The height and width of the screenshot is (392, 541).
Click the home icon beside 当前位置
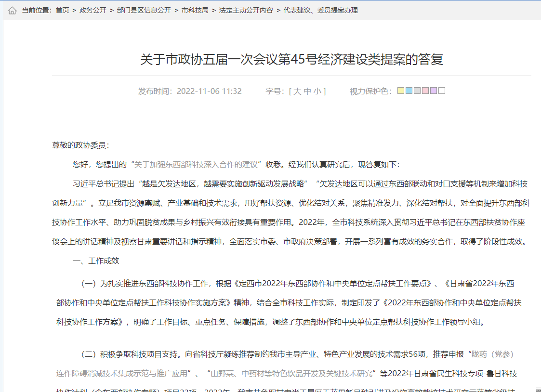click(13, 10)
